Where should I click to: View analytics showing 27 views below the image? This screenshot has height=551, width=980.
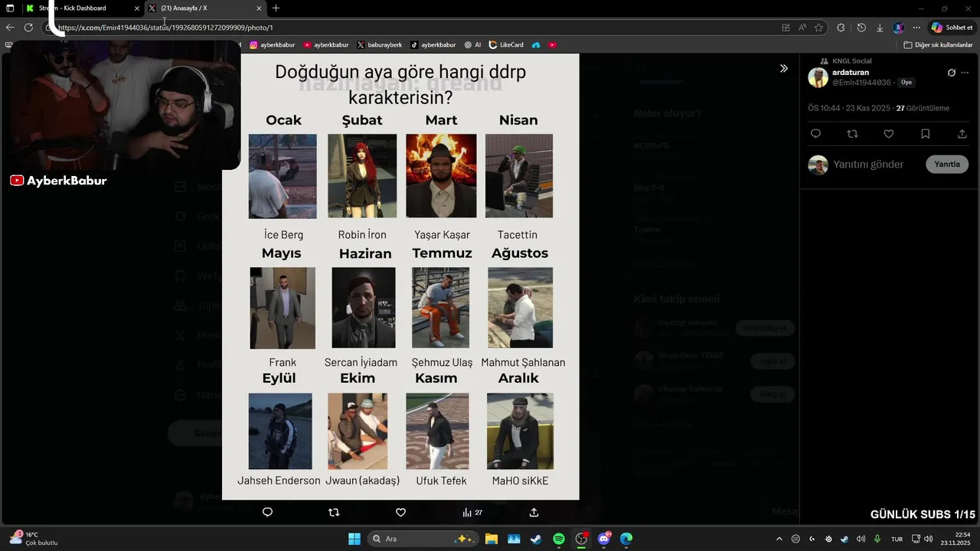coord(472,512)
